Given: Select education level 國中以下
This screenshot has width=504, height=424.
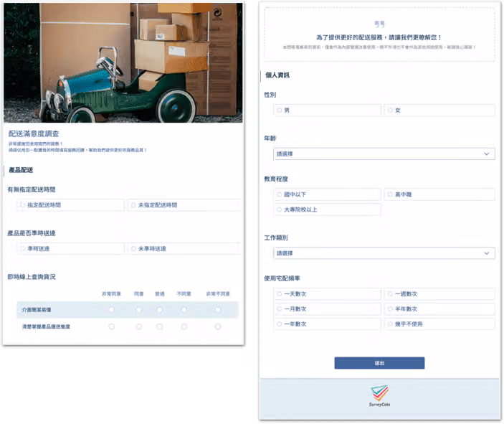Looking at the screenshot, I should coord(328,194).
